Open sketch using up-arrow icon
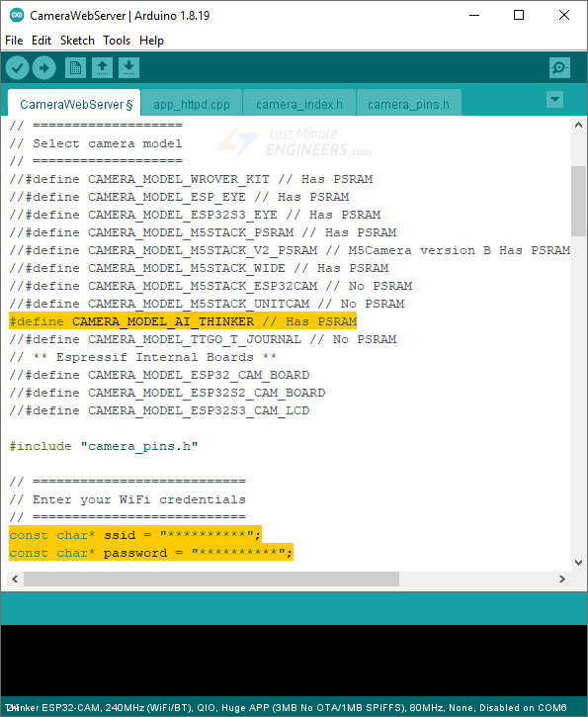 click(103, 68)
